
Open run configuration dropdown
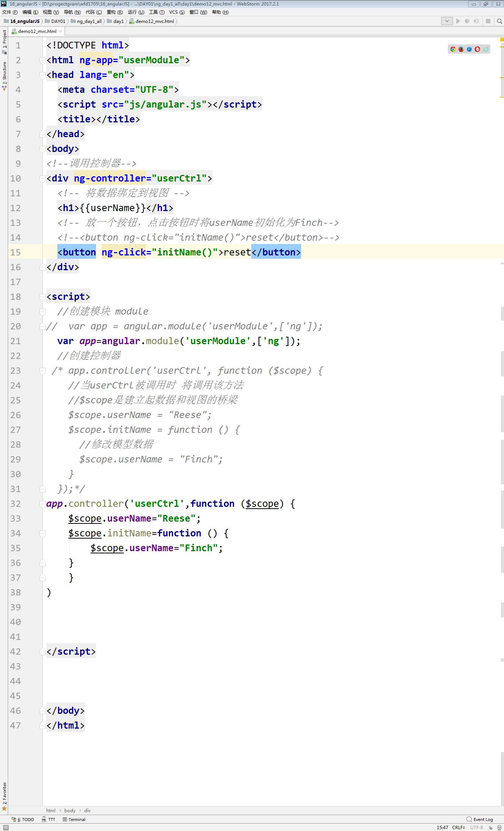[x=447, y=21]
